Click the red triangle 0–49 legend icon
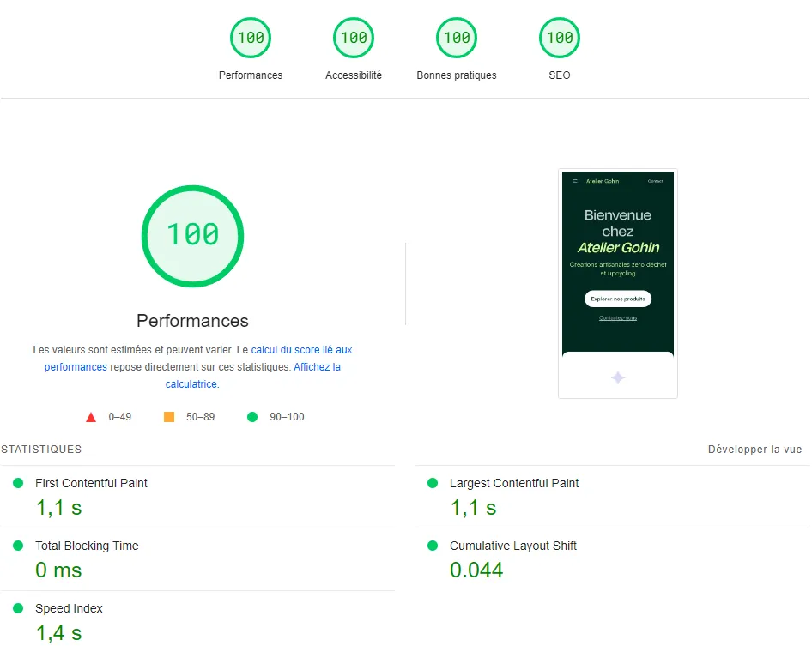The image size is (812, 652). coord(91,417)
